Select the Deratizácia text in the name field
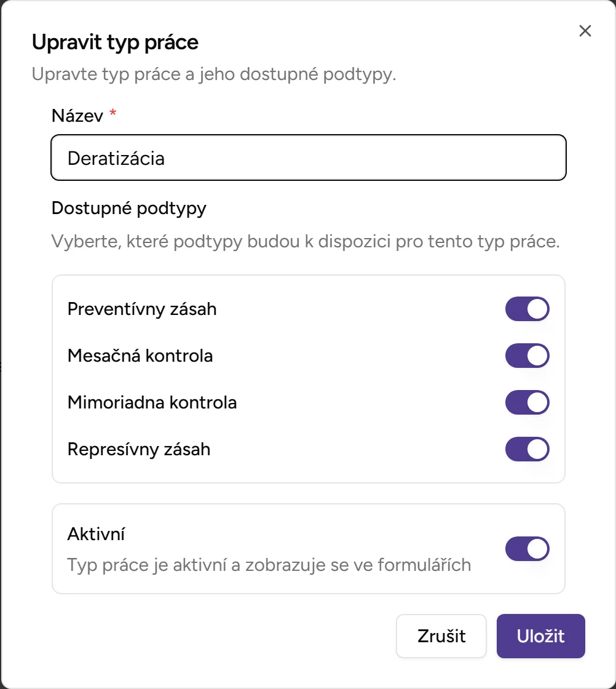Viewport: 616px width, 689px height. coord(117,157)
